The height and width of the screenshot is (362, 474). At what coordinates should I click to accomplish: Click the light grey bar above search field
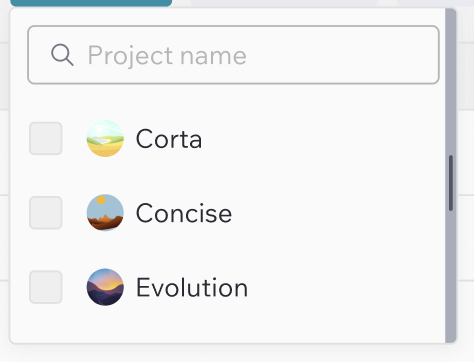pos(284,3)
